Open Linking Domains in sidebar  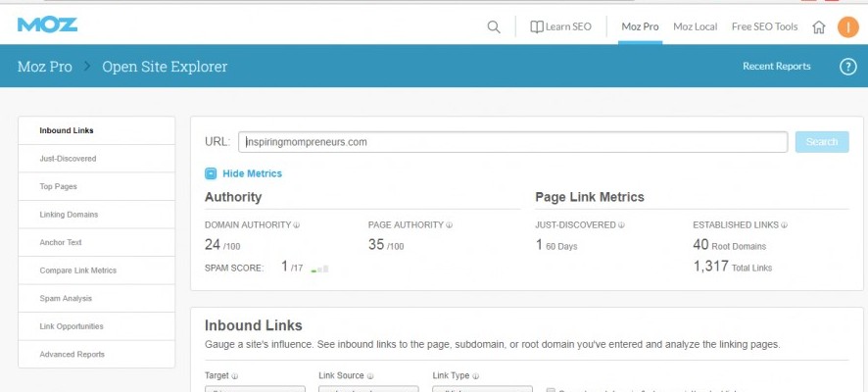pos(97,215)
